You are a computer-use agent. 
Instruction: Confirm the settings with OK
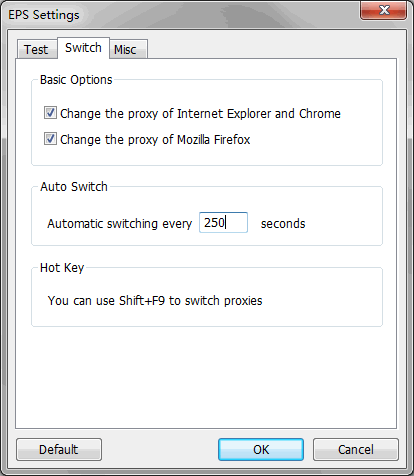[261, 449]
